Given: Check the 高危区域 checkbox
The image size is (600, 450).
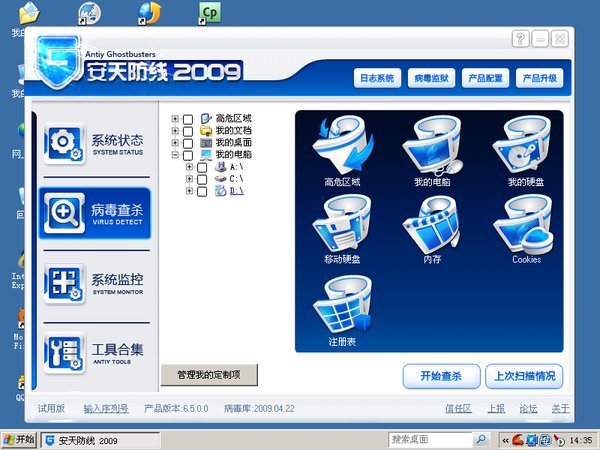Looking at the screenshot, I should (x=188, y=119).
